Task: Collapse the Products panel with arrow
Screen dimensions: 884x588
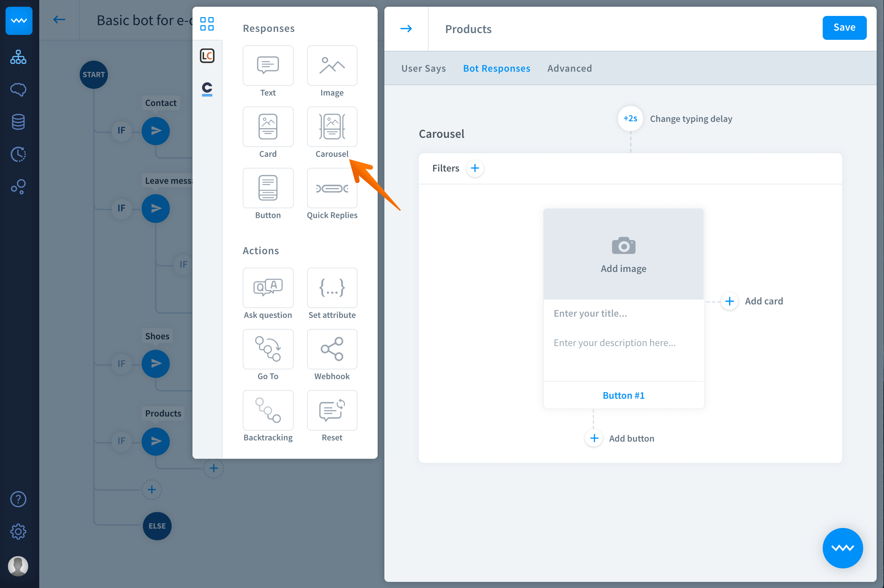Action: coord(406,28)
